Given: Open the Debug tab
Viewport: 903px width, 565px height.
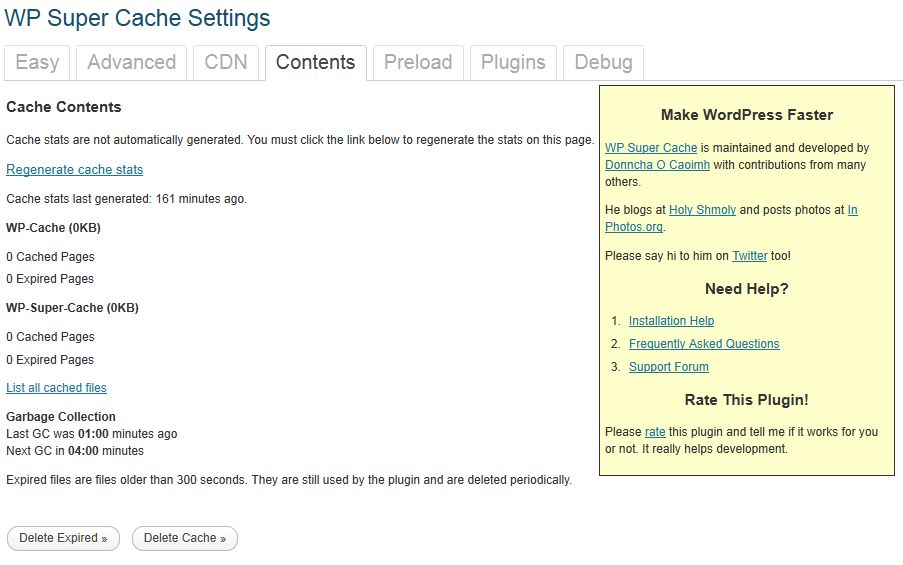Looking at the screenshot, I should [604, 62].
